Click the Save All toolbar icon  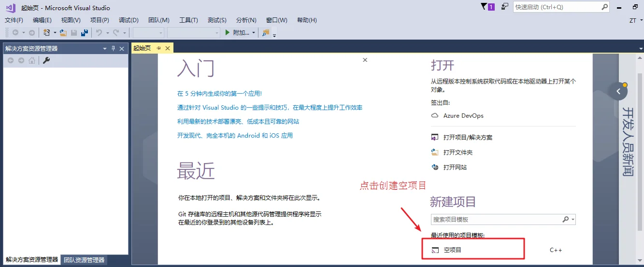[x=84, y=32]
